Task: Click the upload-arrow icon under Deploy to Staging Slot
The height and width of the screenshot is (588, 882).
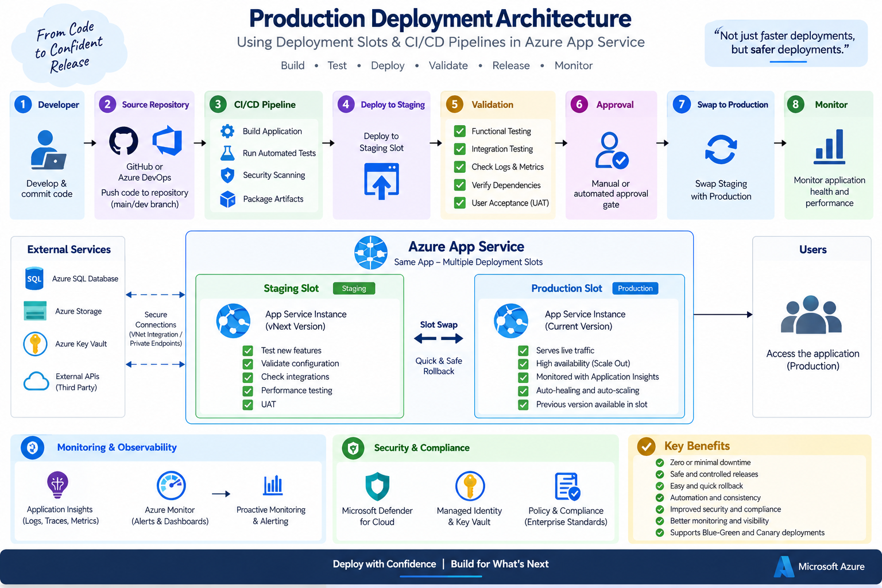Action: coord(381,181)
